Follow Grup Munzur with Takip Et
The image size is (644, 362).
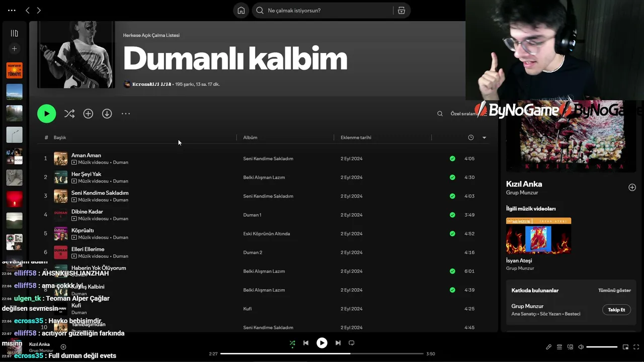click(616, 310)
